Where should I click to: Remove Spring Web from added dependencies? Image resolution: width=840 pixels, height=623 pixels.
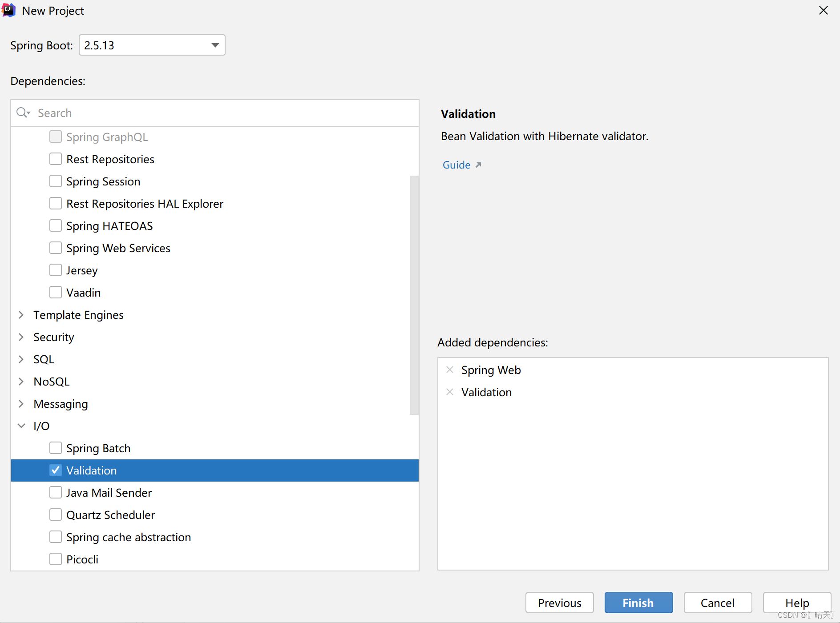pos(450,370)
